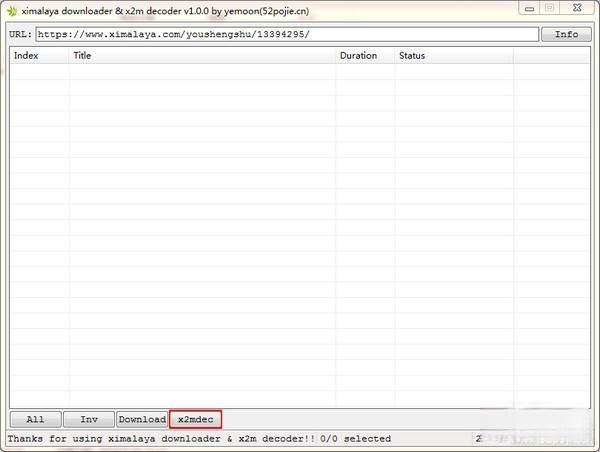
Task: Sort by Title column header
Action: 202,55
